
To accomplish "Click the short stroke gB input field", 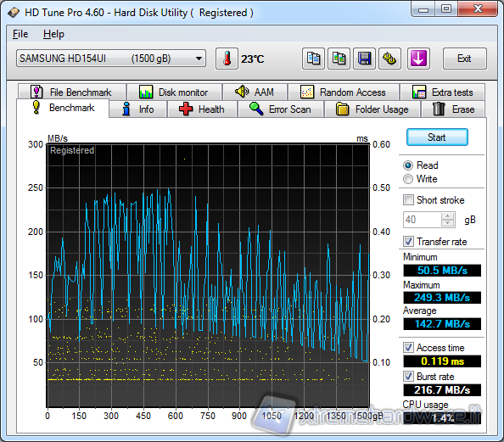I will [423, 220].
